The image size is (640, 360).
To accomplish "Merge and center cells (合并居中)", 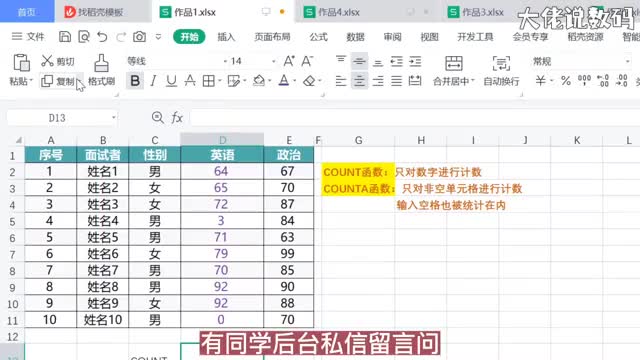I will (453, 70).
